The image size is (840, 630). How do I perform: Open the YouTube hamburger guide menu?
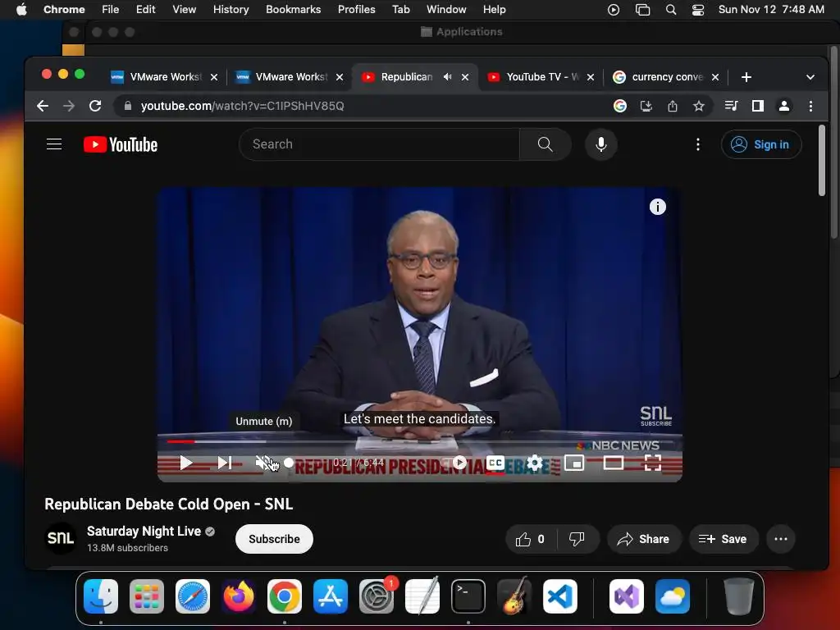point(54,144)
